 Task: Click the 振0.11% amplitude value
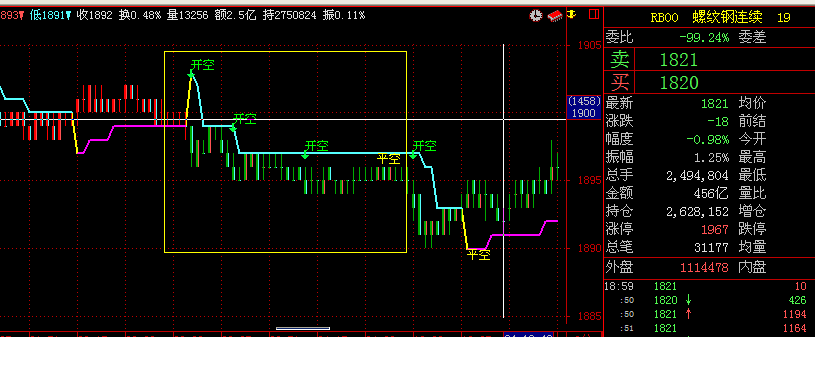click(344, 16)
